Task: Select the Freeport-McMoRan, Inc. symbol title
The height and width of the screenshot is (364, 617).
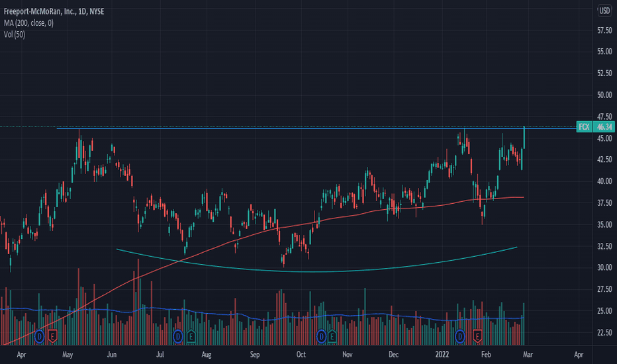Action: coord(54,11)
